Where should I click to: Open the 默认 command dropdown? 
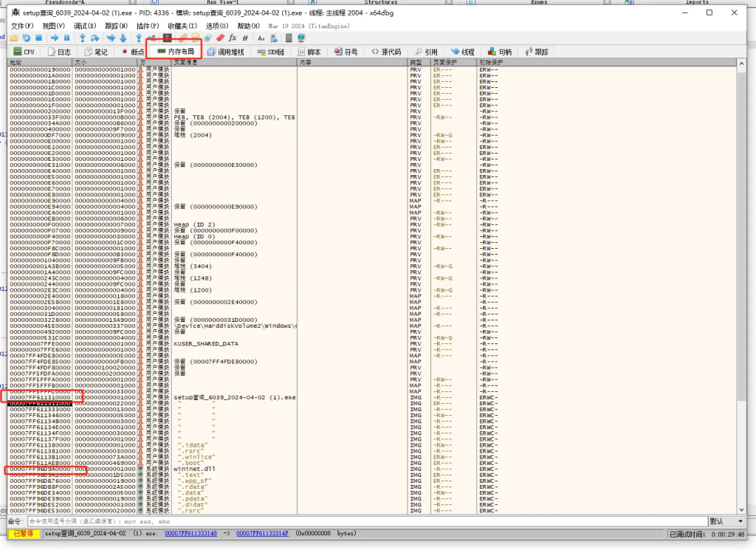[725, 521]
